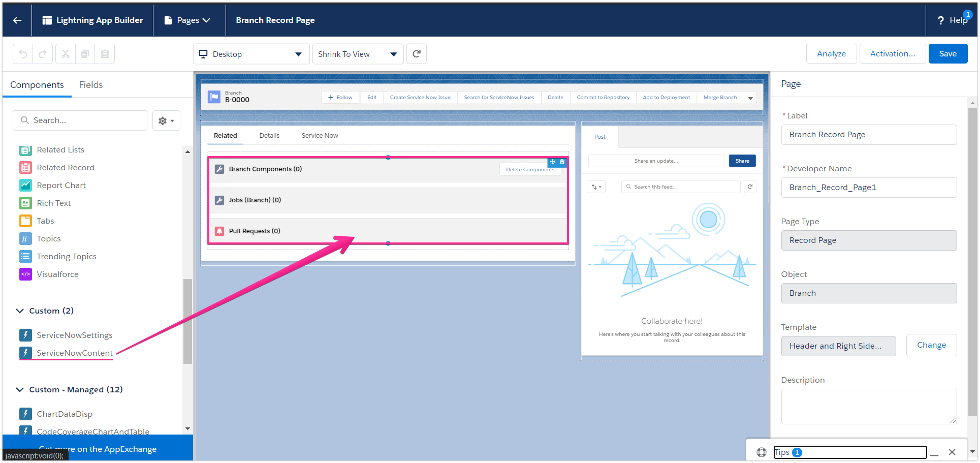Open Get more on the AppExchange link

98,449
